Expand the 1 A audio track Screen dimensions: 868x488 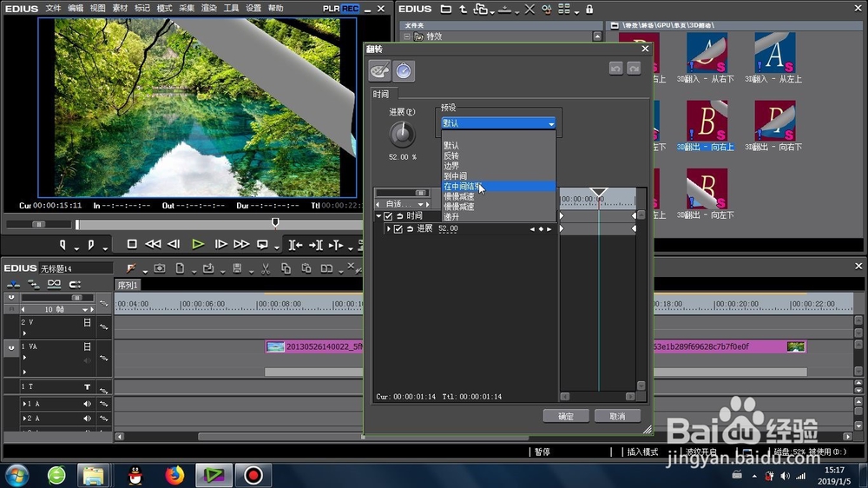coord(23,404)
